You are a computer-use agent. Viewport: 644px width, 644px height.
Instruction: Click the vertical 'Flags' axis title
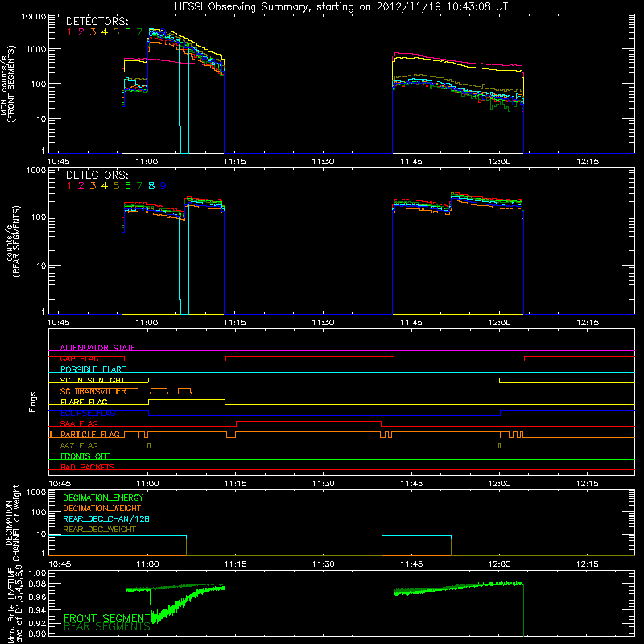(x=32, y=402)
